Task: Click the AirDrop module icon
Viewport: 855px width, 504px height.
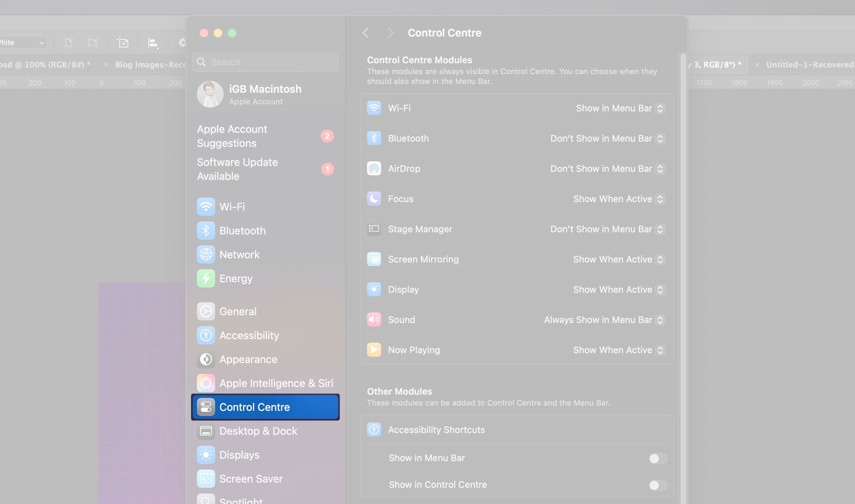Action: pos(374,168)
